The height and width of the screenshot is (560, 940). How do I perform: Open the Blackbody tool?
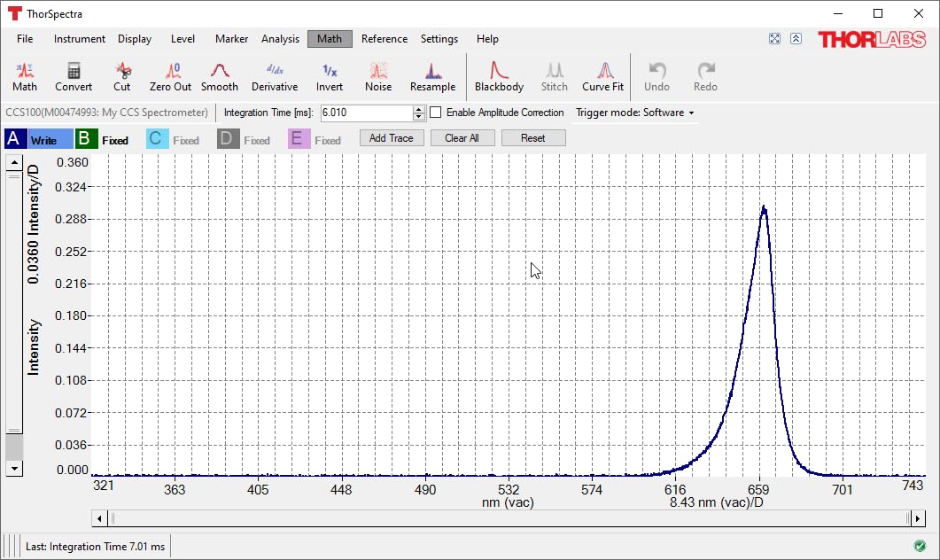[x=499, y=77]
